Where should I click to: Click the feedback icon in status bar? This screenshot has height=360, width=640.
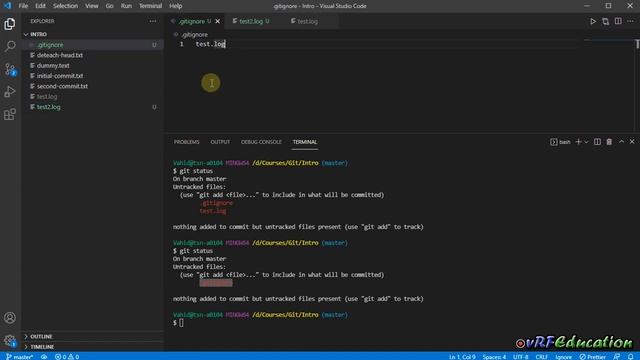point(617,357)
